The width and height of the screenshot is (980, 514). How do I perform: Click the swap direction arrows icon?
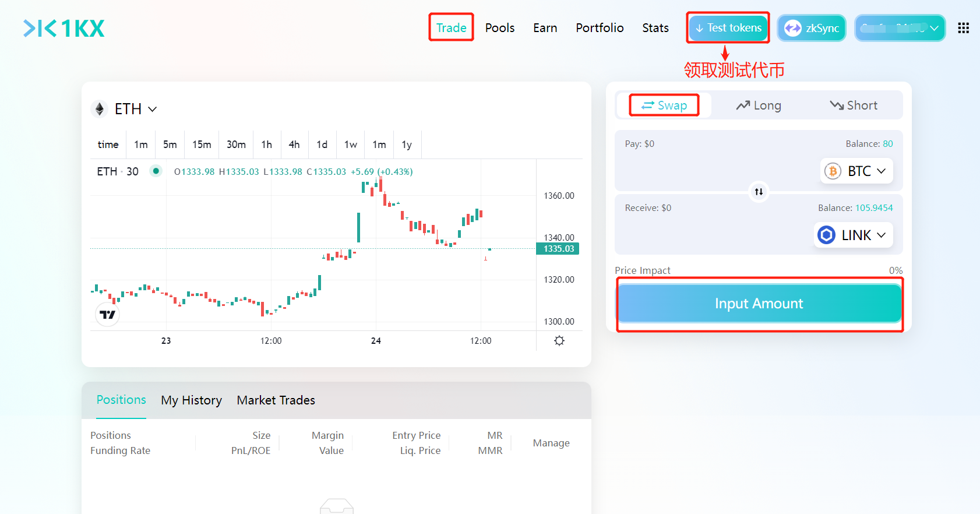tap(759, 192)
